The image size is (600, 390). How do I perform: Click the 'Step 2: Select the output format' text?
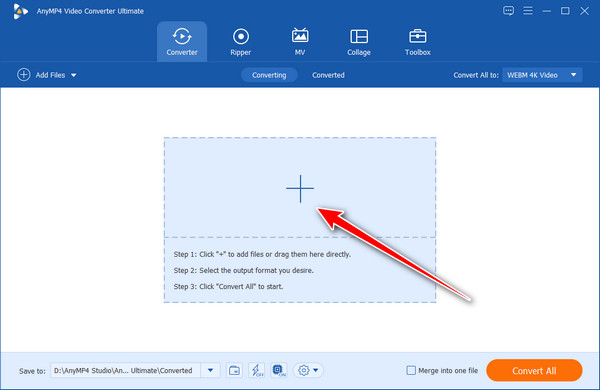[x=243, y=270]
